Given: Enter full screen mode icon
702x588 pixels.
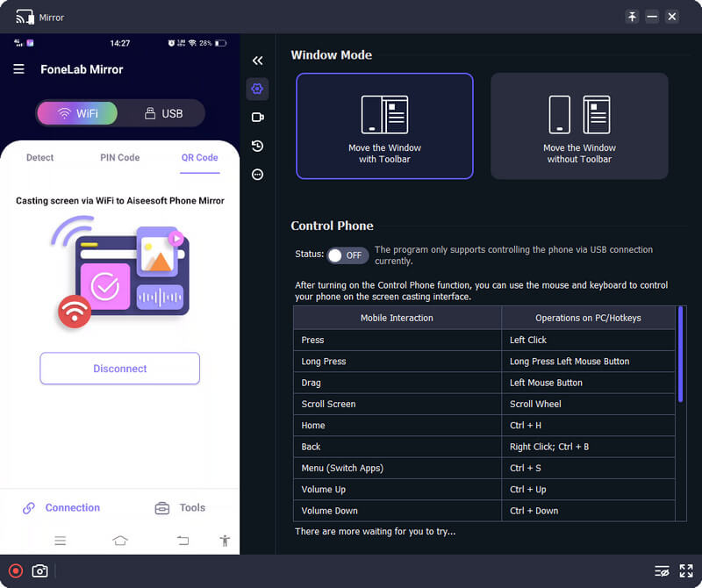Looking at the screenshot, I should pyautogui.click(x=686, y=571).
